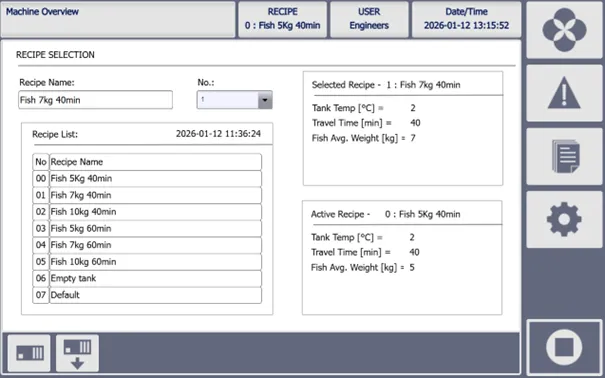Click recipe number cell 07
Screen dimensions: 605x378
point(41,295)
